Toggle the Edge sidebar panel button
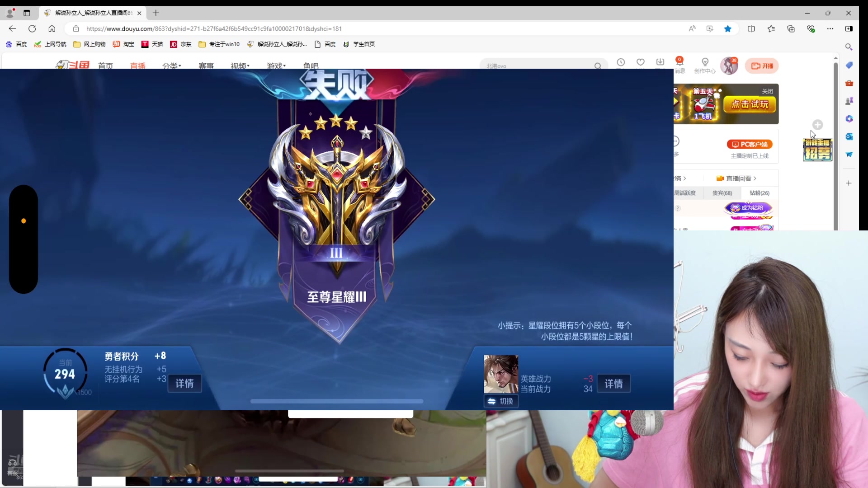This screenshot has height=488, width=868. [x=849, y=28]
